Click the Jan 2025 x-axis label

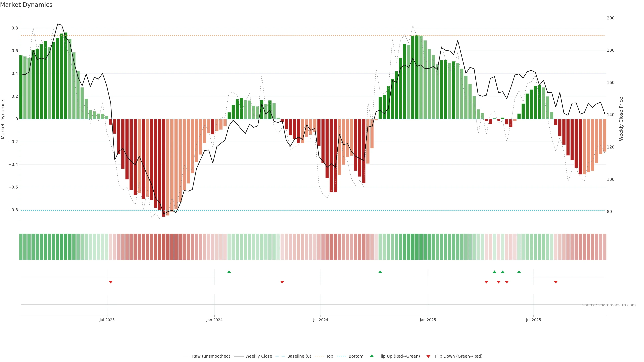428,320
